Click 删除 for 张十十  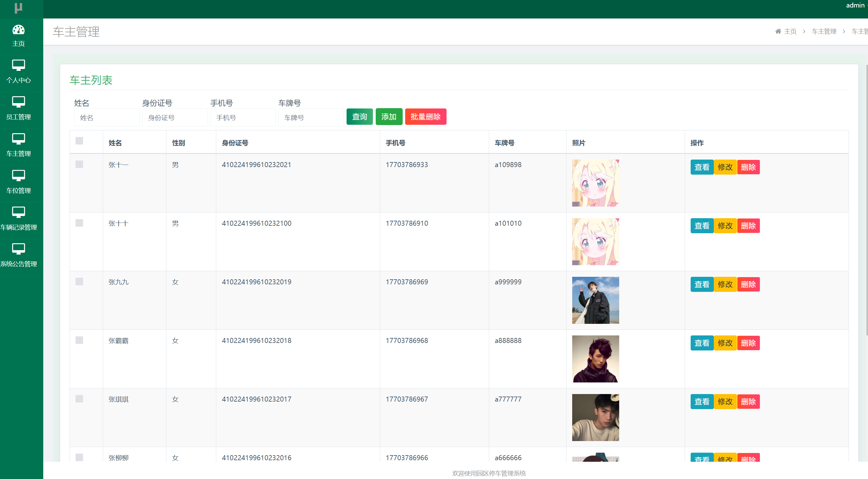point(748,226)
